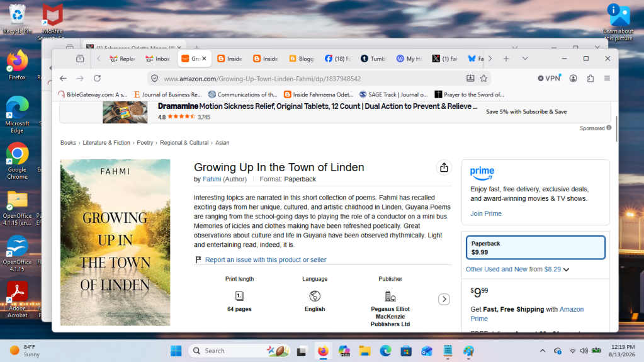Open the Regional & Cultural breadcrumb
The image size is (644, 362).
point(184,142)
